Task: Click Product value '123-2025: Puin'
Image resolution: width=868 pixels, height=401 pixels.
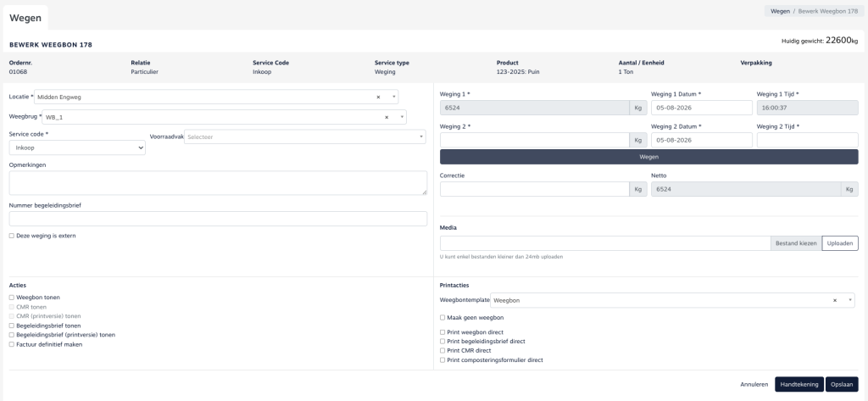Action: (517, 72)
